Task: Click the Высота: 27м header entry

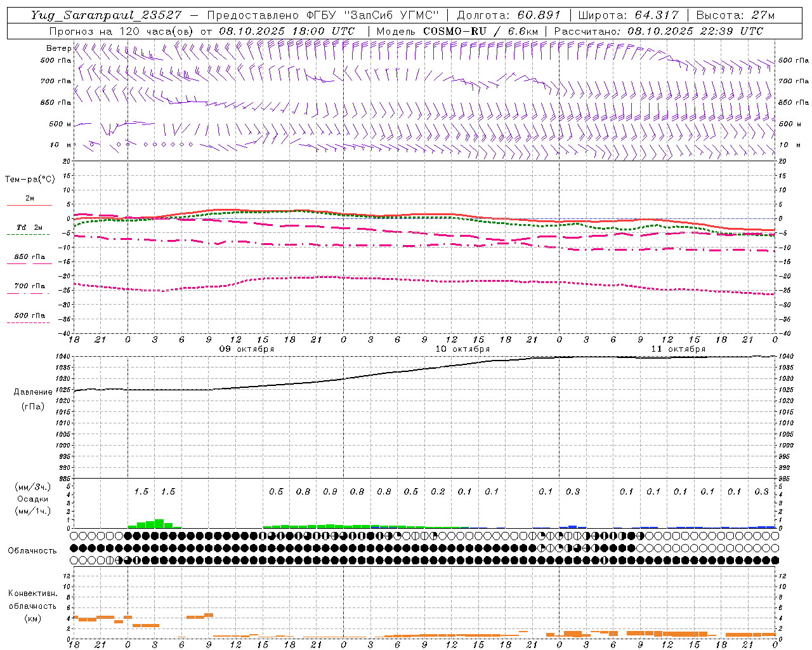Action: tap(736, 15)
